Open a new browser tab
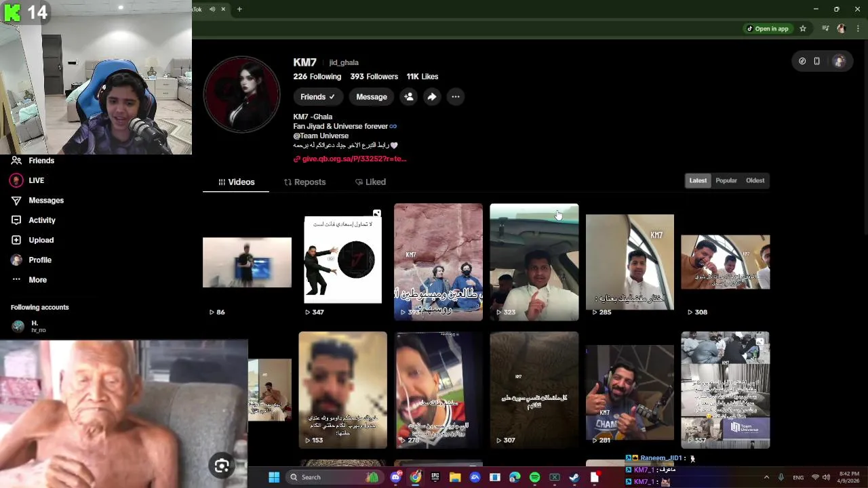 click(x=239, y=9)
